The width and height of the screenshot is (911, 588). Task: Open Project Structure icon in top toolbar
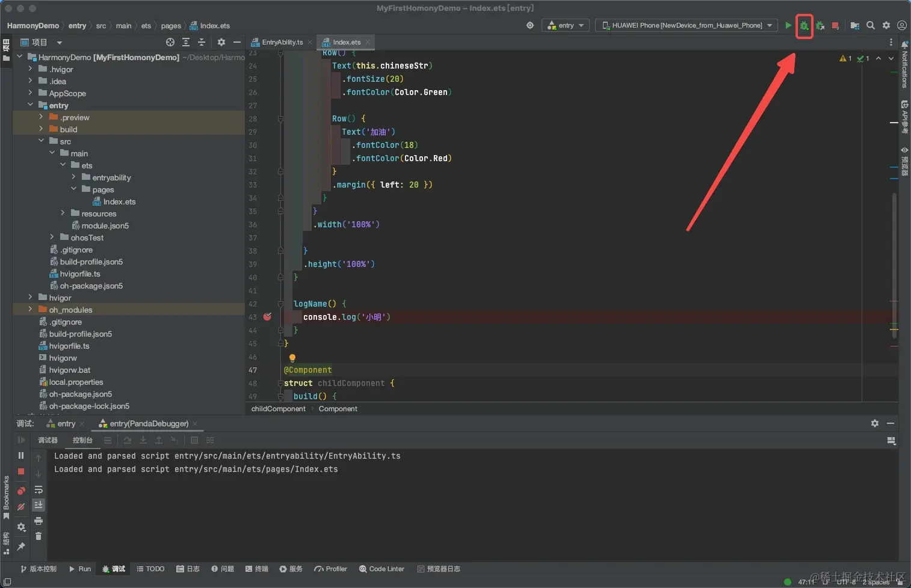point(854,25)
